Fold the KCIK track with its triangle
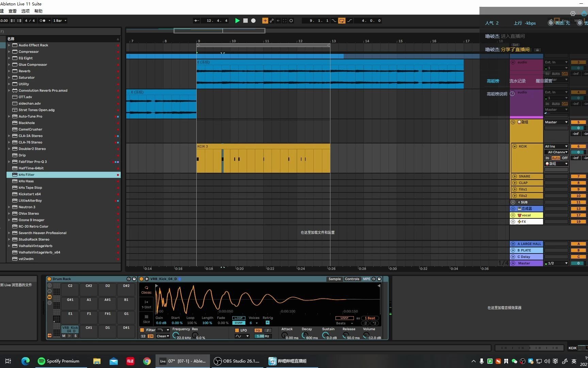Viewport: 588px width, 368px height. 514,147
